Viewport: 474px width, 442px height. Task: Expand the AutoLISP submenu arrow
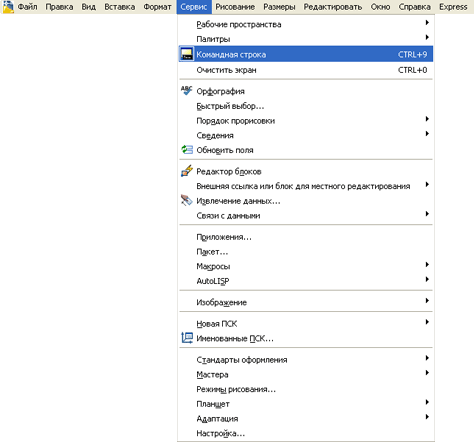click(x=427, y=279)
